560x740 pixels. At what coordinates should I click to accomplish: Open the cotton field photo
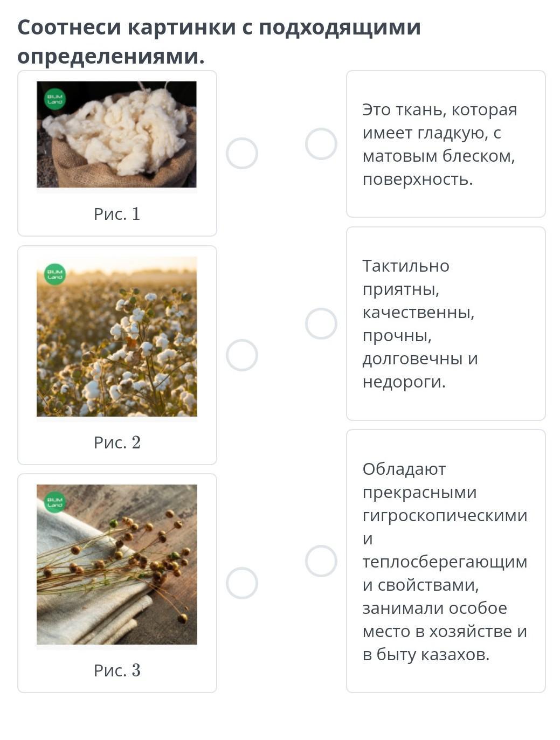[116, 336]
